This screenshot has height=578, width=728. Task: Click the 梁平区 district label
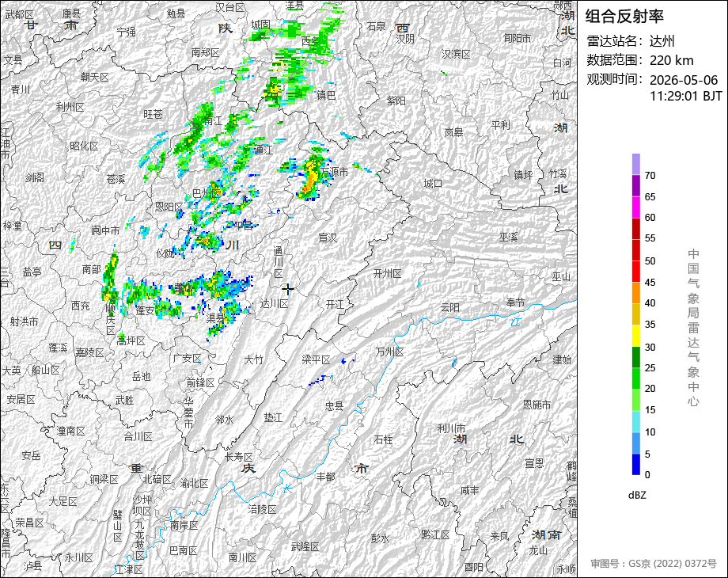point(316,359)
